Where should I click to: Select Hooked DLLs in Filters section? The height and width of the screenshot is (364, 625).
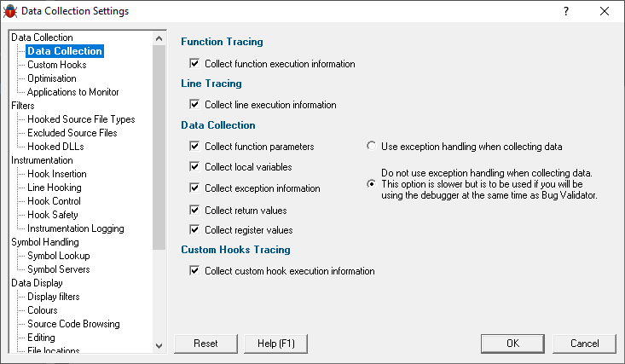55,147
